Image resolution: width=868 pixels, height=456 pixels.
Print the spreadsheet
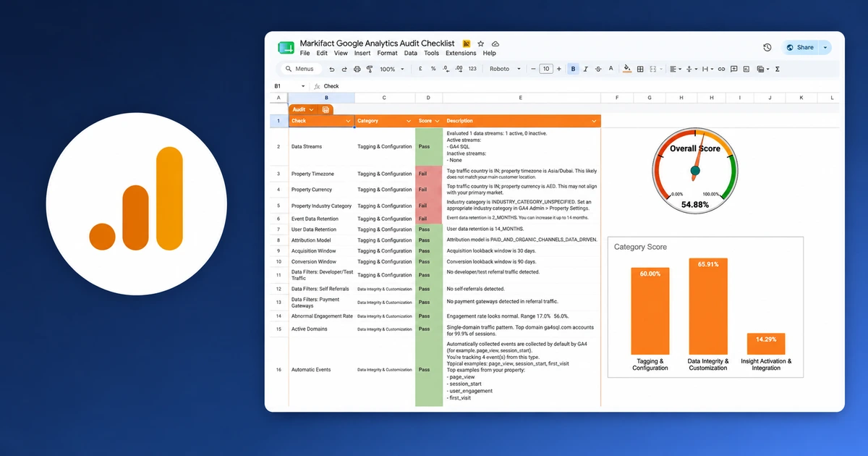click(x=357, y=69)
